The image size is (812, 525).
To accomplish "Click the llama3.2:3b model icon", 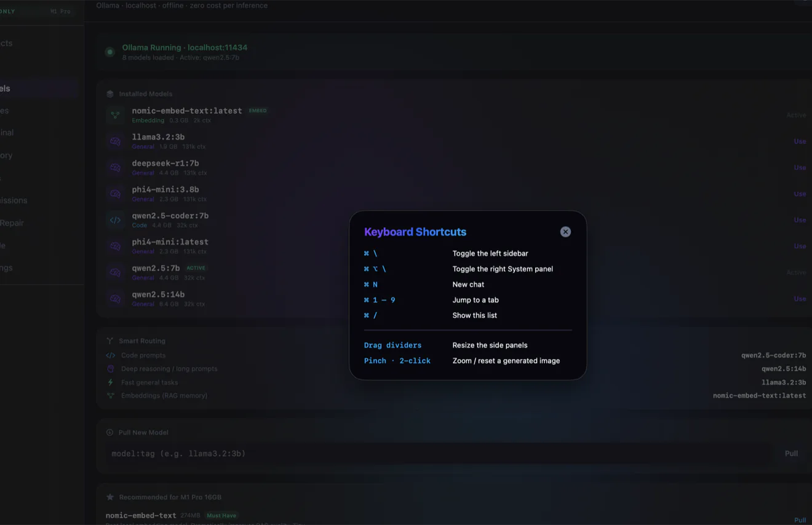I will pos(115,141).
